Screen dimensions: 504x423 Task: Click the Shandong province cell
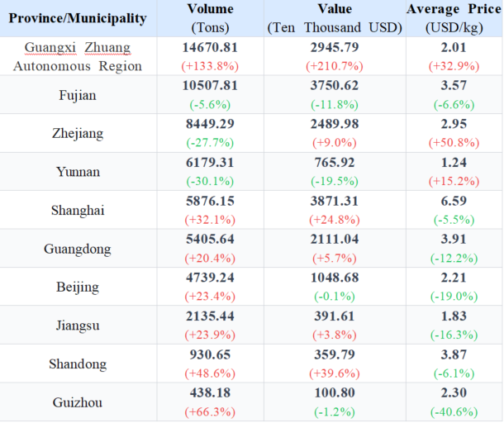[x=78, y=364]
